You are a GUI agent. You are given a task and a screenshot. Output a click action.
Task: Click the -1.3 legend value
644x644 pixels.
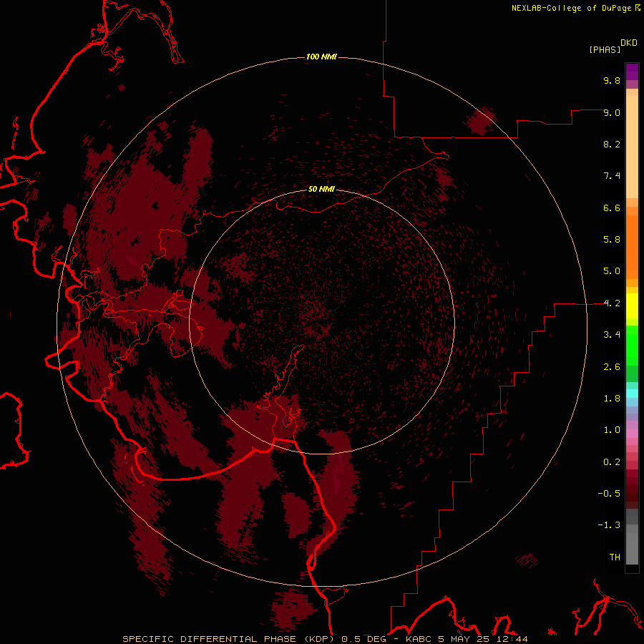609,525
